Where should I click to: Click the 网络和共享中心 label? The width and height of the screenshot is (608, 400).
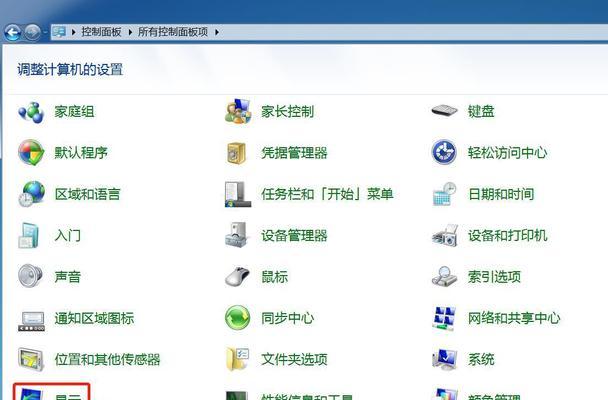514,318
